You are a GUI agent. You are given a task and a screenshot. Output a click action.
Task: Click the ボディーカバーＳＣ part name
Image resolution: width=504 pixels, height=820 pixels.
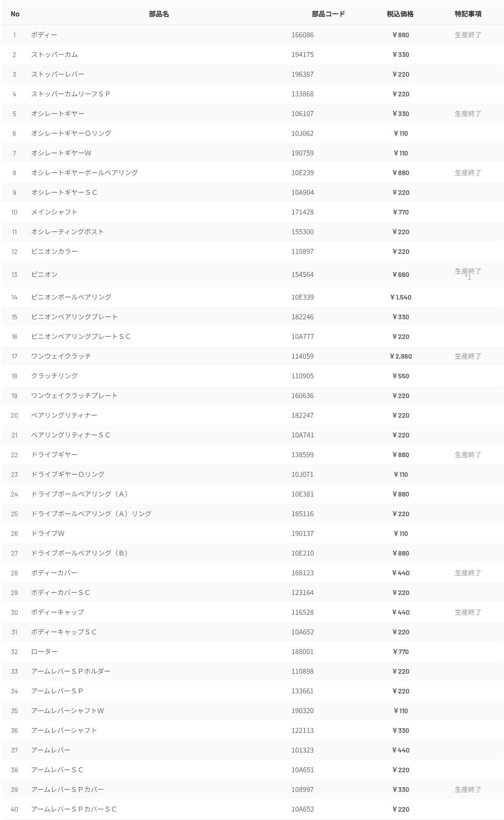click(60, 592)
